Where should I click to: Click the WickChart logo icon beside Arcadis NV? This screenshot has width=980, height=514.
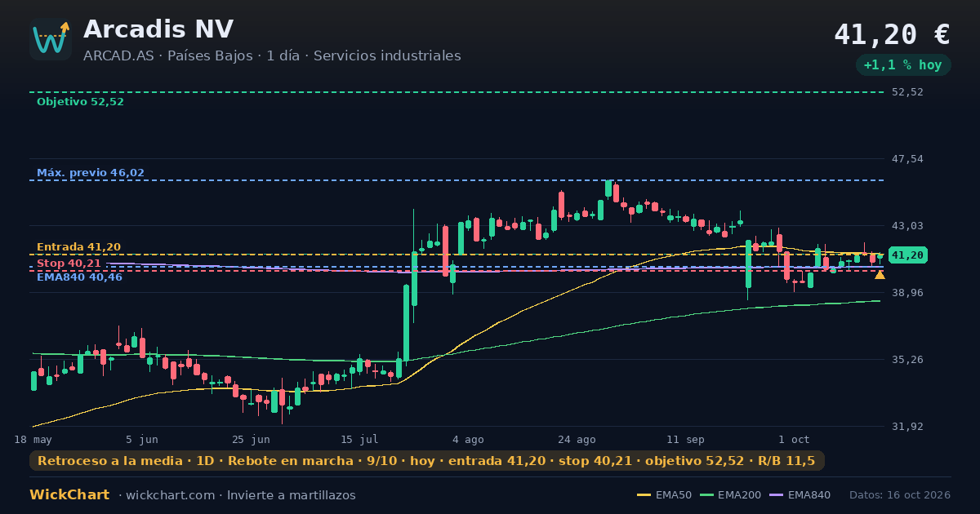(51, 39)
